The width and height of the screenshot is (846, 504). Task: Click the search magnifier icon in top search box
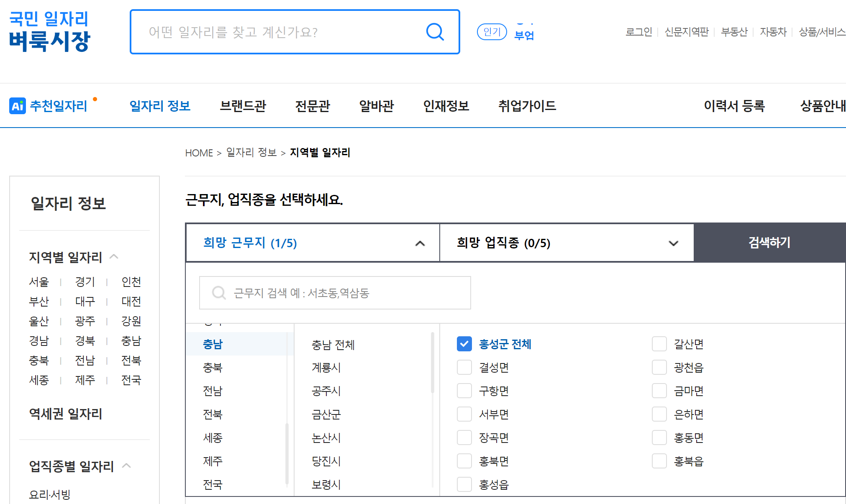click(x=435, y=32)
